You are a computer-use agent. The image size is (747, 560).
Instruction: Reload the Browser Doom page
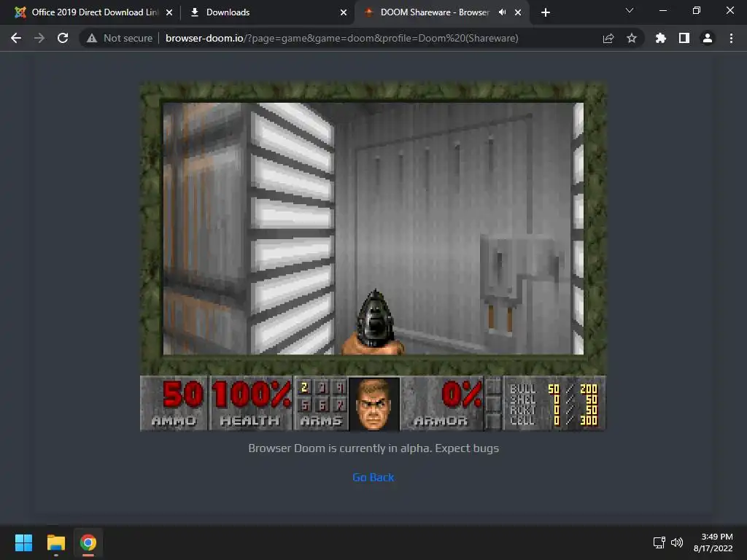tap(63, 38)
